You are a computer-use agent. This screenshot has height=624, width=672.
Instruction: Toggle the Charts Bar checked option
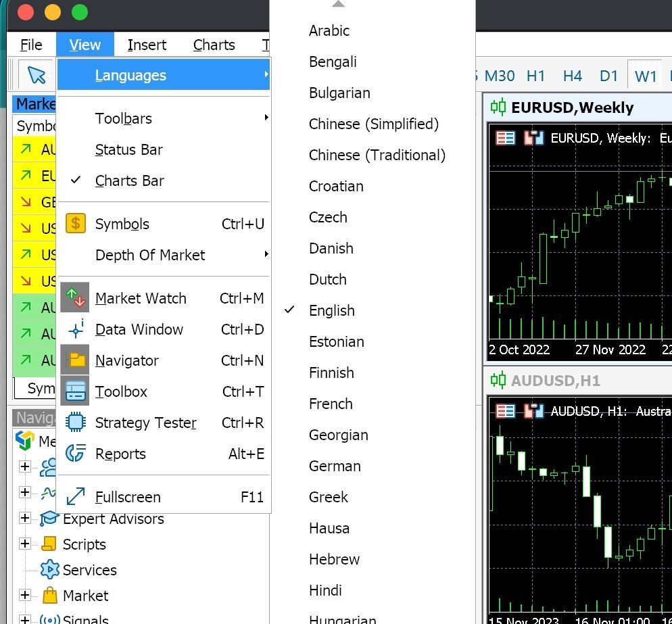[129, 181]
